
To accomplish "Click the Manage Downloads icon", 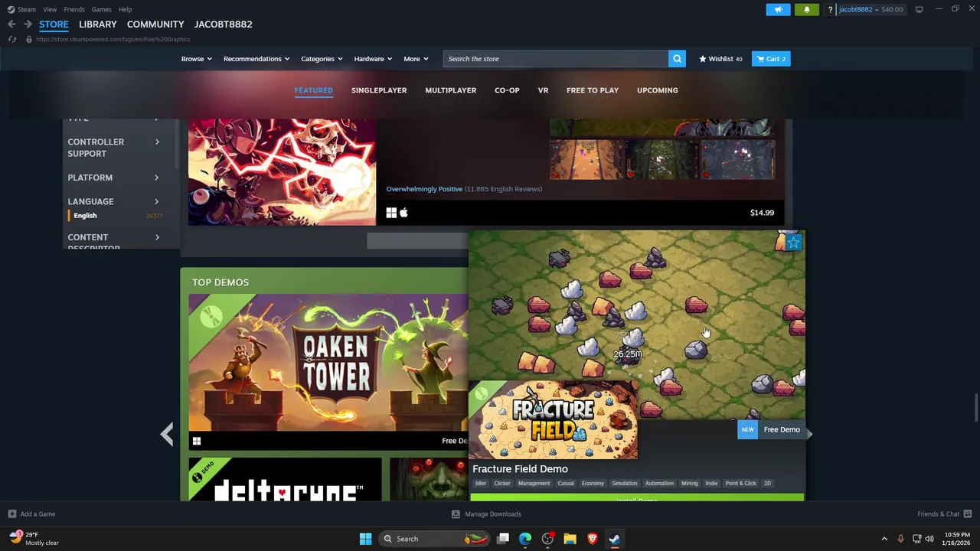I will tap(456, 514).
